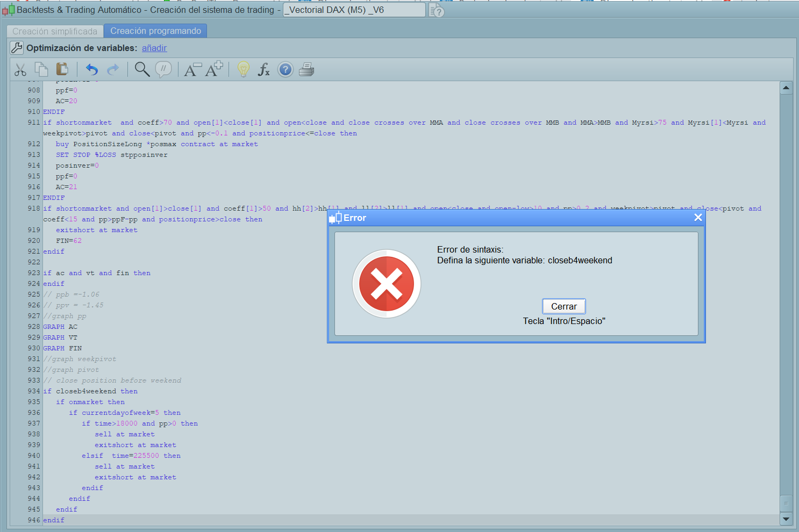
Task: Open the search magnifier tool
Action: pos(142,69)
